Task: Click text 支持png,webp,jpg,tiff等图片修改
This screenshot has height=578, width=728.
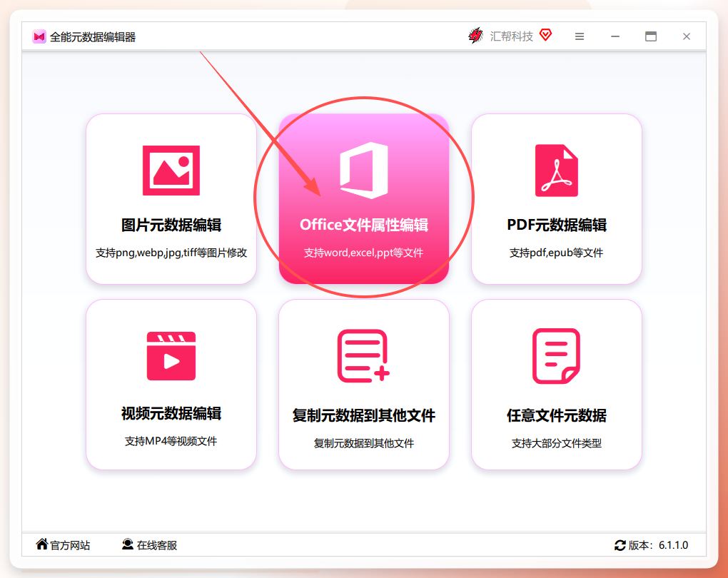Action: [171, 253]
